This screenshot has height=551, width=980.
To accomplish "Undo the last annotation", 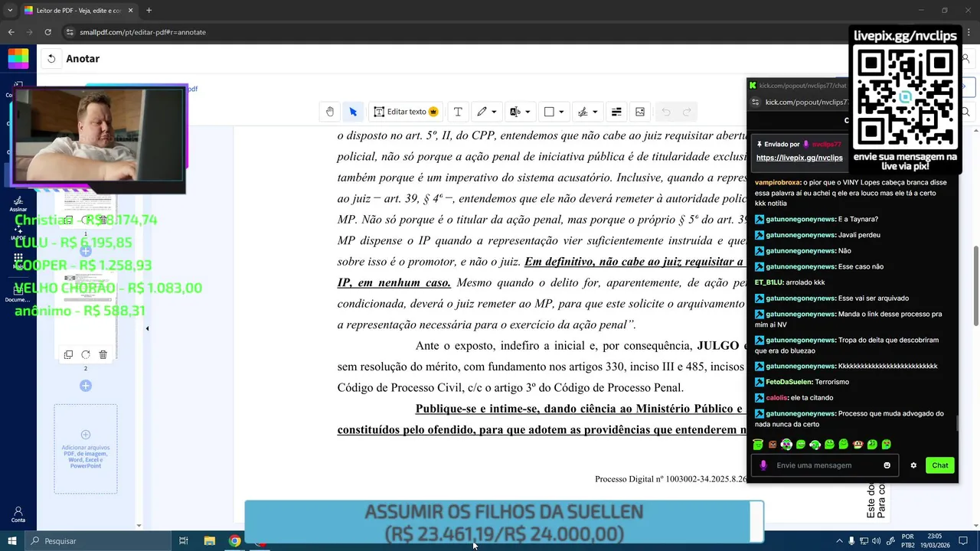I will pyautogui.click(x=666, y=112).
